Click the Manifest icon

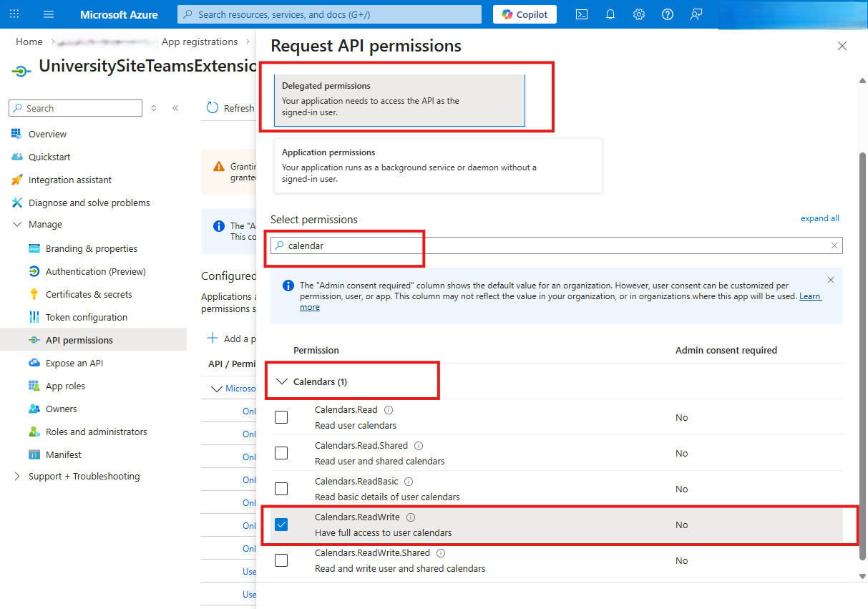tap(34, 454)
